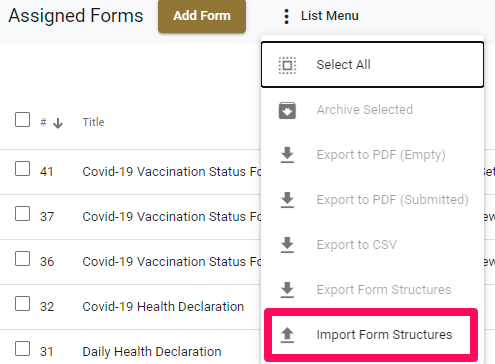Sort by number using the down arrow
495x364 pixels.
(x=58, y=123)
